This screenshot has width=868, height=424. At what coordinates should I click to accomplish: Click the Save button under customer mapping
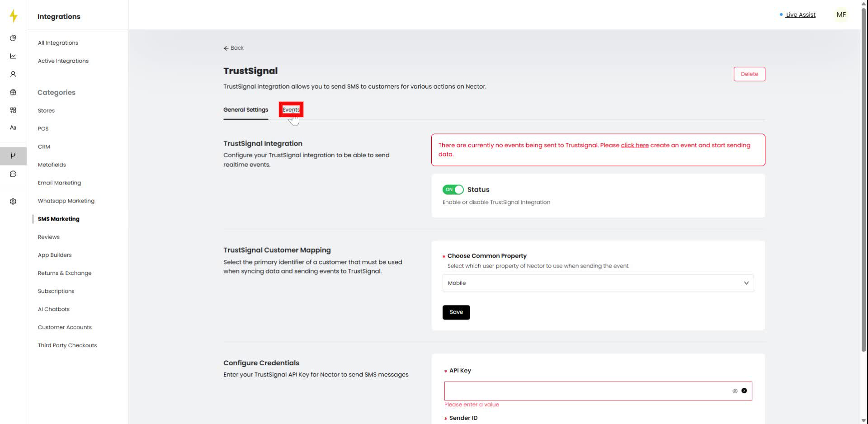point(456,312)
